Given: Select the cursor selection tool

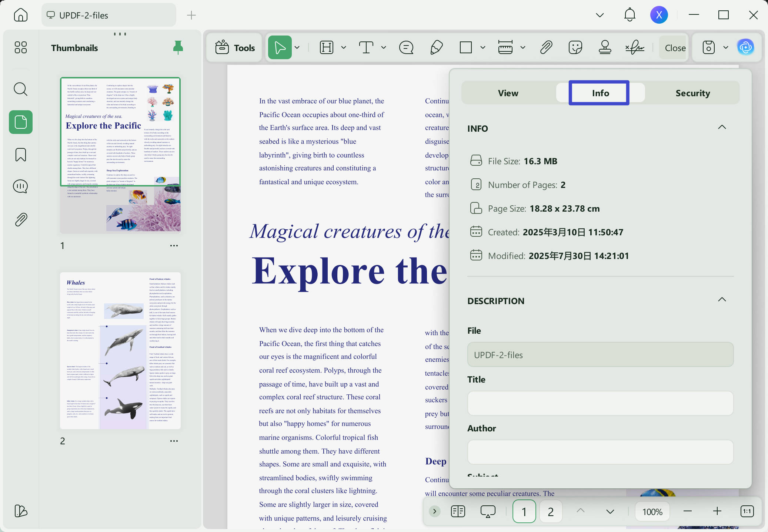Looking at the screenshot, I should point(280,47).
